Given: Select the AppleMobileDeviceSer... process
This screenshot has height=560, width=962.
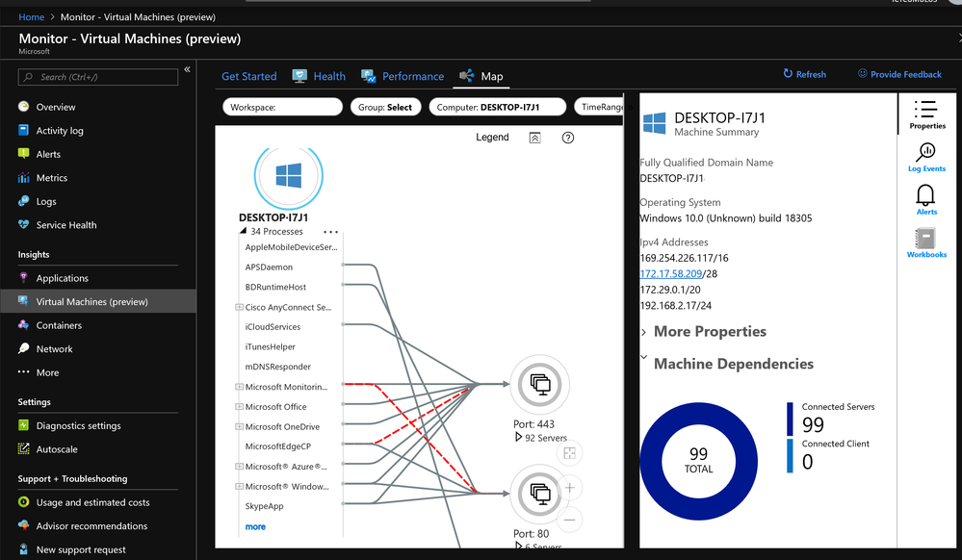Looking at the screenshot, I should pos(291,247).
